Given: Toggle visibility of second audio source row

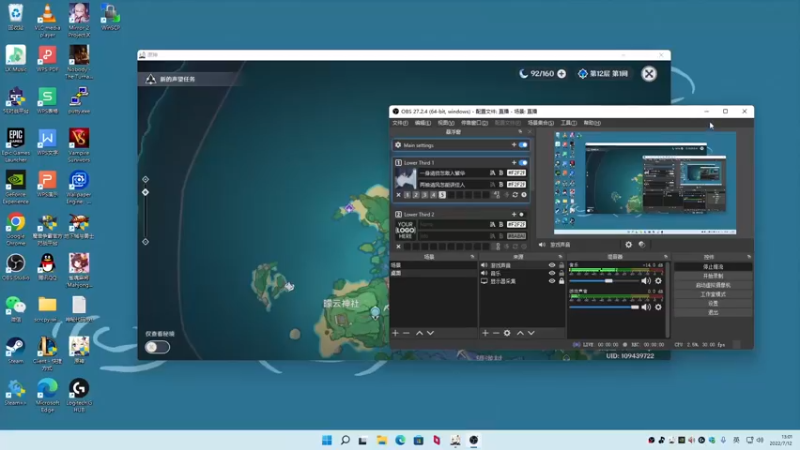Looking at the screenshot, I should [x=552, y=273].
